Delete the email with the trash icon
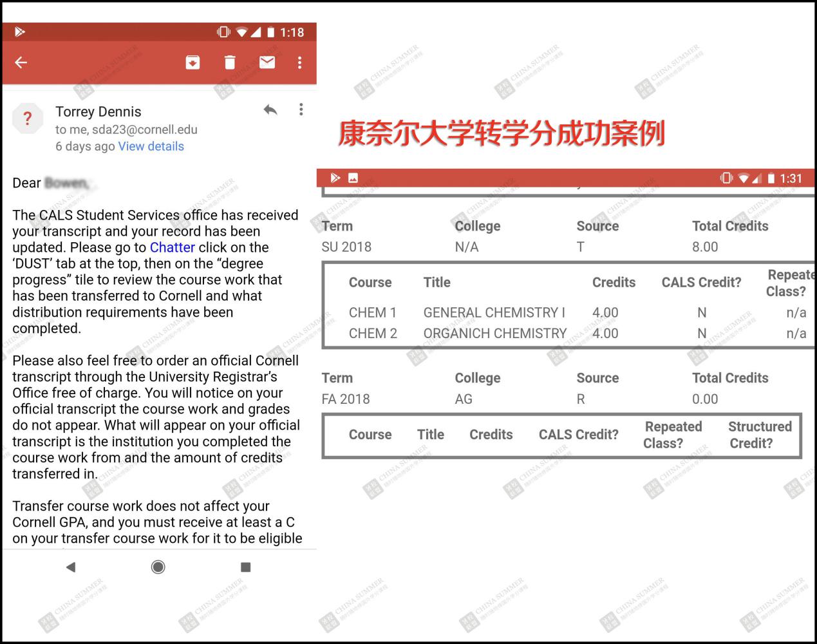This screenshot has height=644, width=817. point(230,62)
